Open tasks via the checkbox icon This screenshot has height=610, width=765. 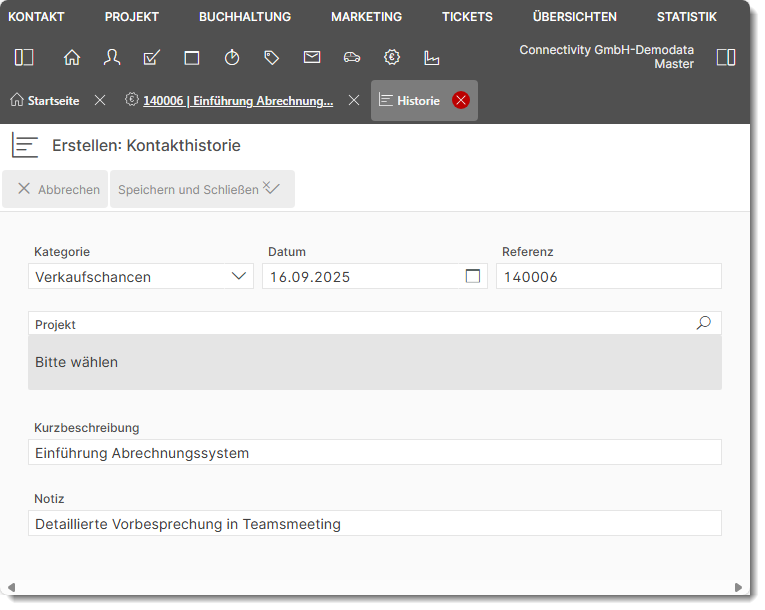click(152, 58)
